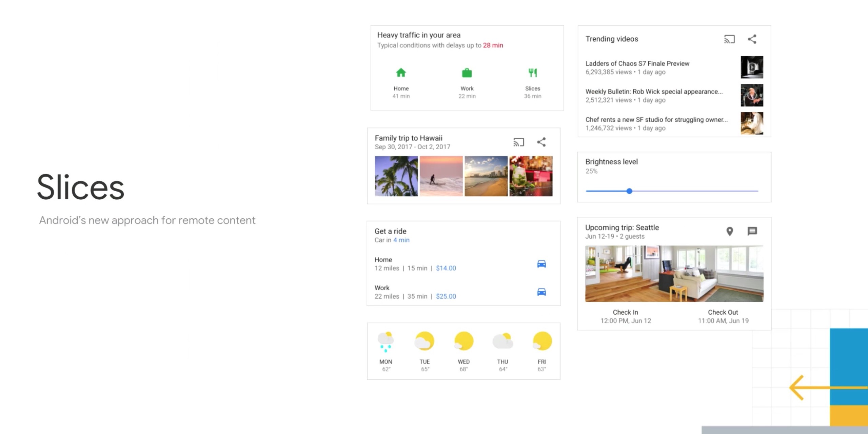Open the message icon on Upcoming trip: Seattle
The width and height of the screenshot is (868, 434).
point(753,231)
